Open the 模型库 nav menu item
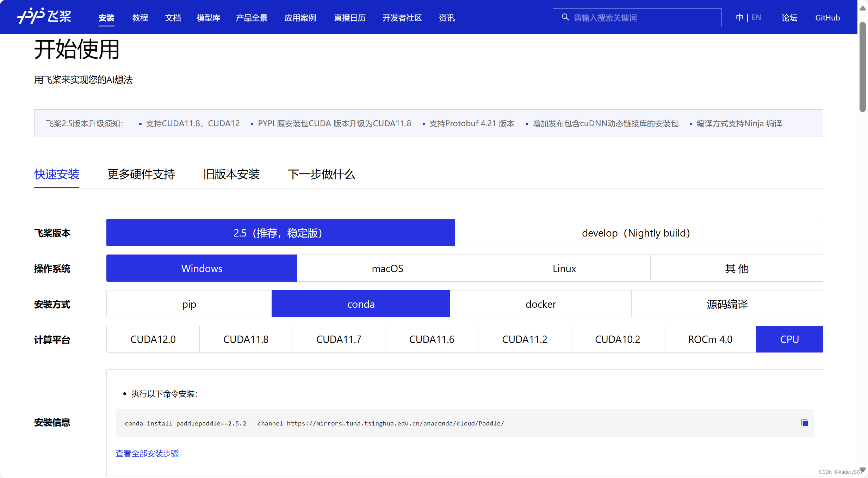Image resolution: width=868 pixels, height=478 pixels. [209, 18]
